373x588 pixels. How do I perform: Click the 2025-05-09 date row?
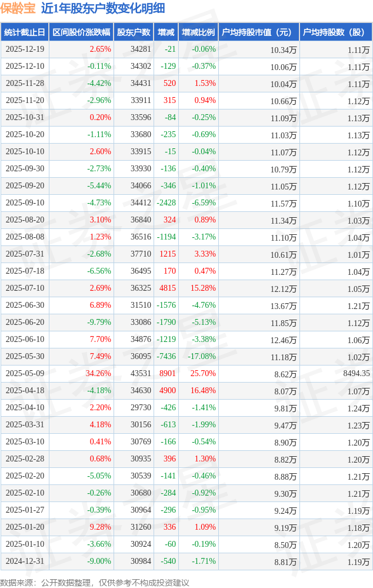(25, 373)
